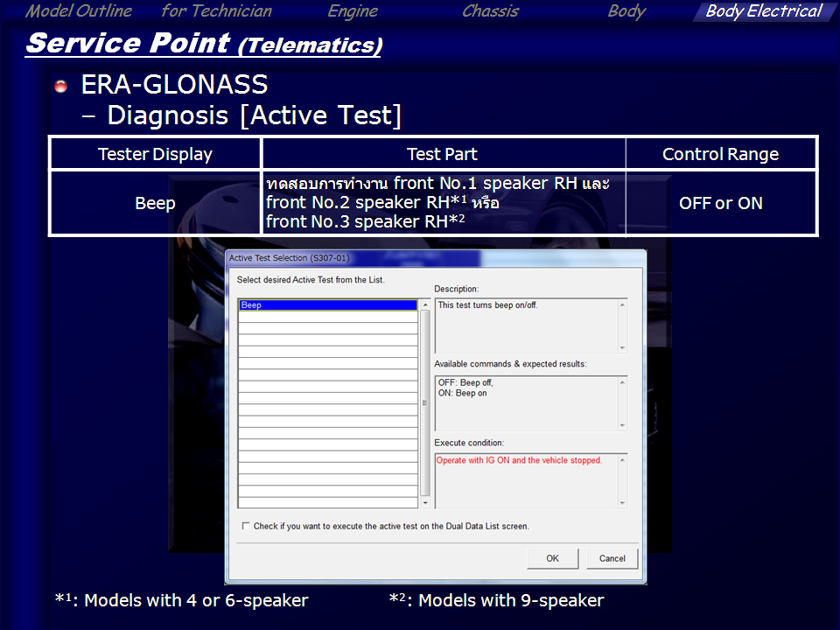Click the Test Part column header
The image size is (840, 630).
click(442, 154)
